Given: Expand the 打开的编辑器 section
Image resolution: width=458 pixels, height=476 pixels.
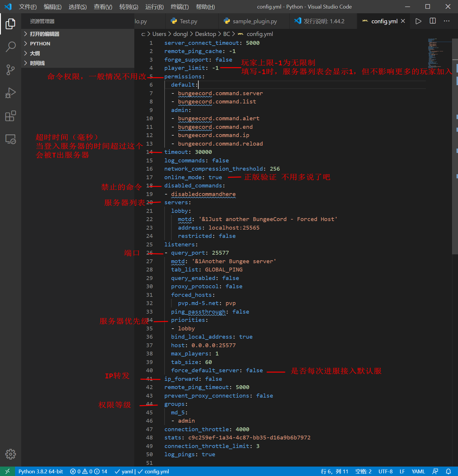Looking at the screenshot, I should (x=44, y=34).
